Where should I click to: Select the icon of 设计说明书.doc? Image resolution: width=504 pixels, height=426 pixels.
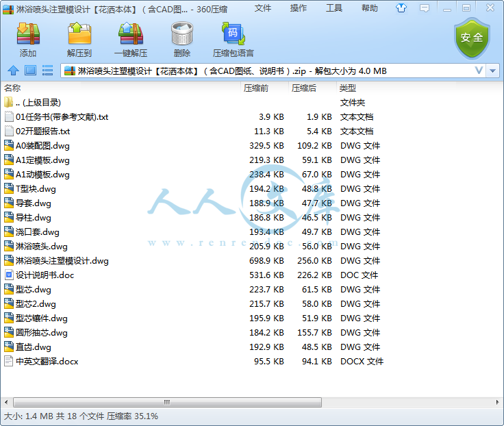9,275
